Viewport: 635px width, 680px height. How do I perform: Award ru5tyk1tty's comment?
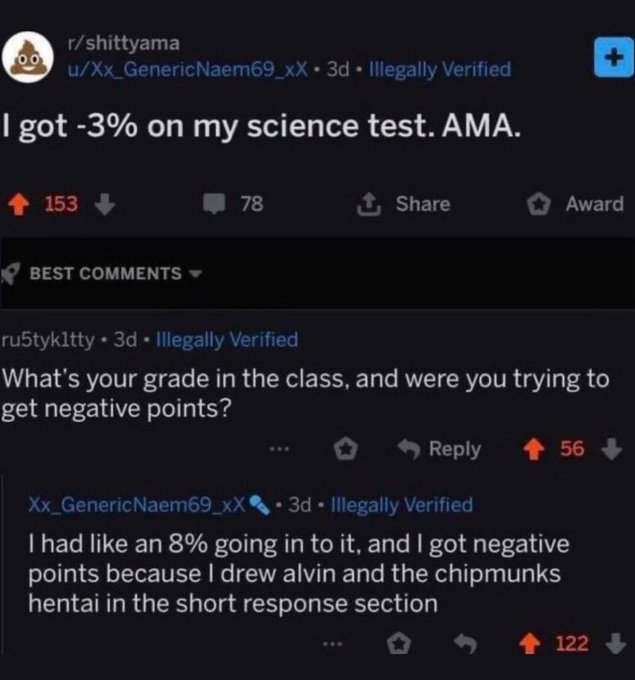pyautogui.click(x=345, y=449)
